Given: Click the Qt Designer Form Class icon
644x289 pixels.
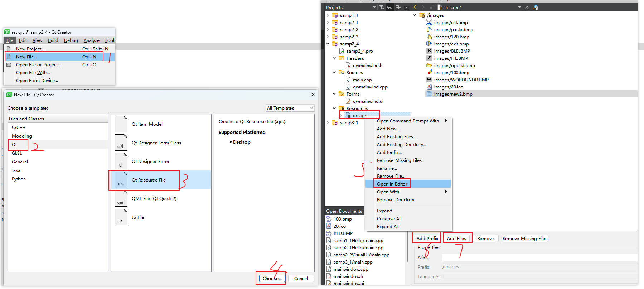Looking at the screenshot, I should (121, 143).
